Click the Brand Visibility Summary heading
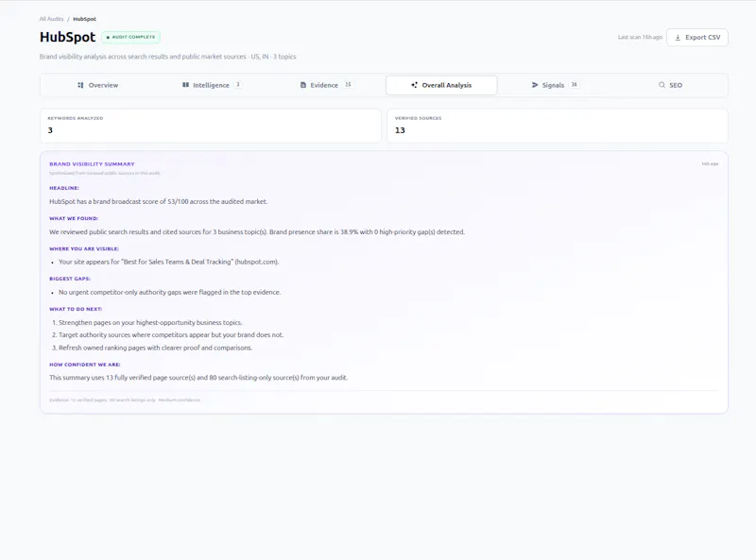The image size is (756, 560). pos(92,164)
